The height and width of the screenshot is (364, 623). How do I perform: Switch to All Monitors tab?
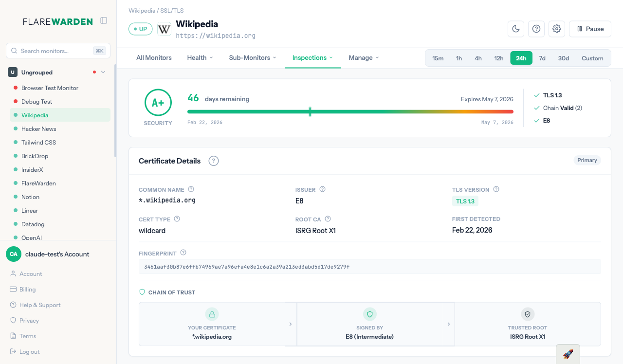tap(154, 57)
